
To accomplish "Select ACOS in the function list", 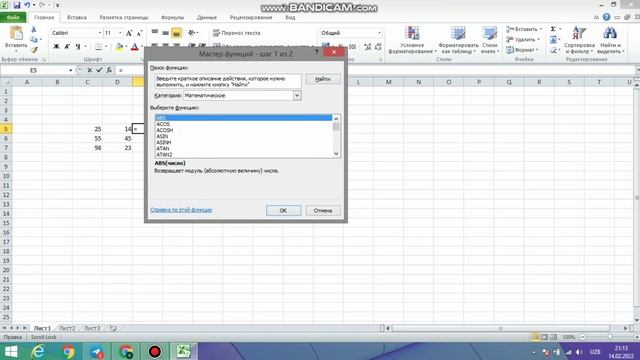I will (244, 124).
